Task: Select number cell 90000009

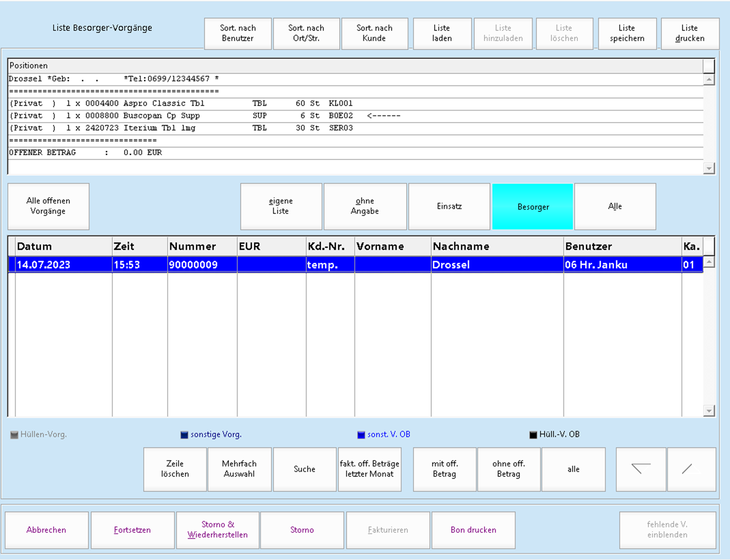Action: coord(202,264)
